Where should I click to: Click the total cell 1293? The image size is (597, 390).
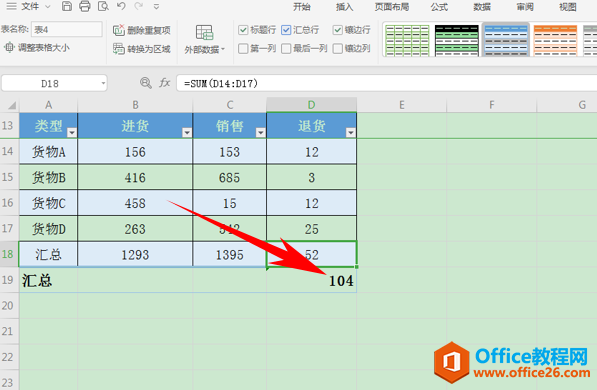click(135, 254)
